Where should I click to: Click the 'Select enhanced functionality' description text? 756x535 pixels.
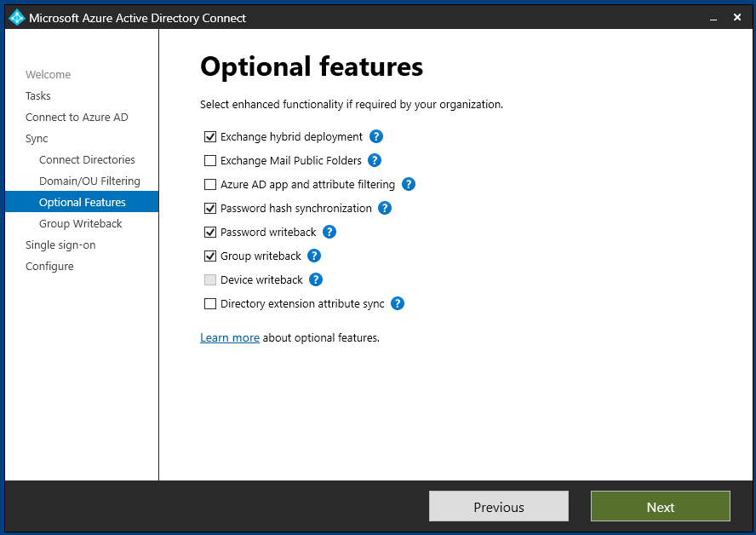coord(352,104)
